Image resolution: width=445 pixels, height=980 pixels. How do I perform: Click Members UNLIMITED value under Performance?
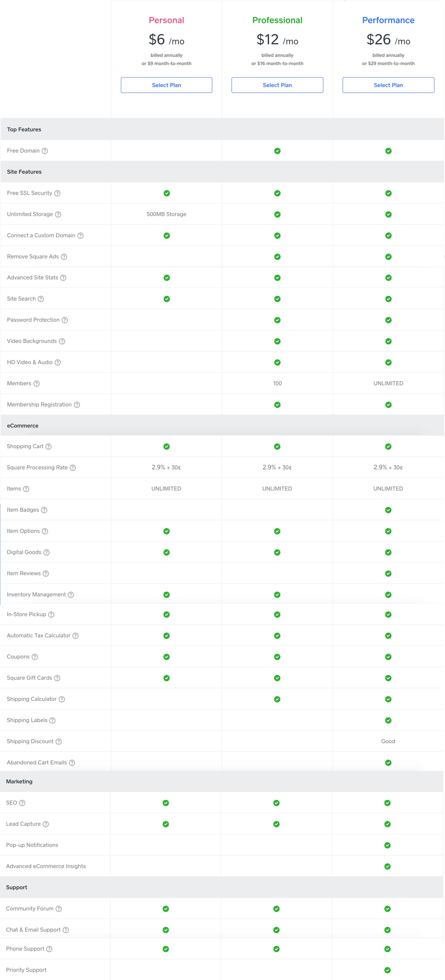point(388,383)
